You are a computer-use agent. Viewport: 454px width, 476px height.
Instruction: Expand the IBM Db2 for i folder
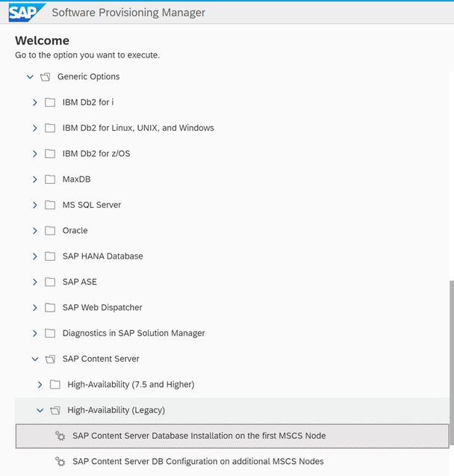35,102
